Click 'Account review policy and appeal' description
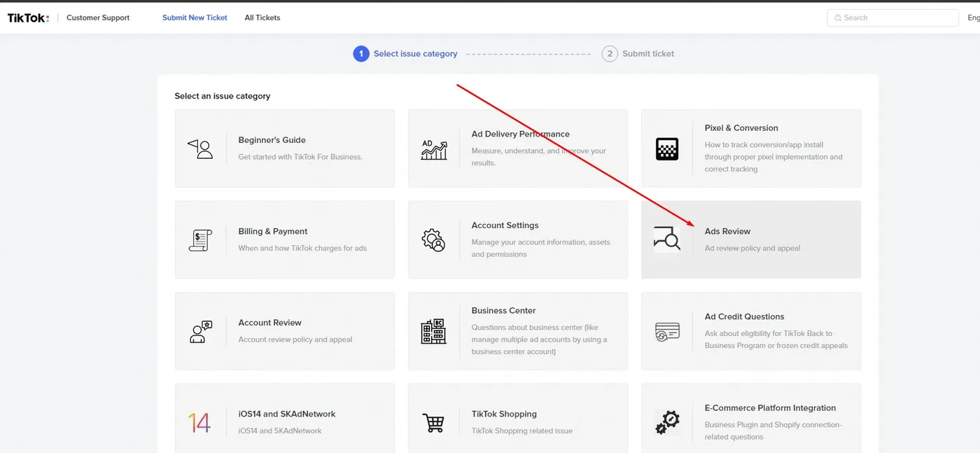This screenshot has height=453, width=980. pyautogui.click(x=295, y=340)
